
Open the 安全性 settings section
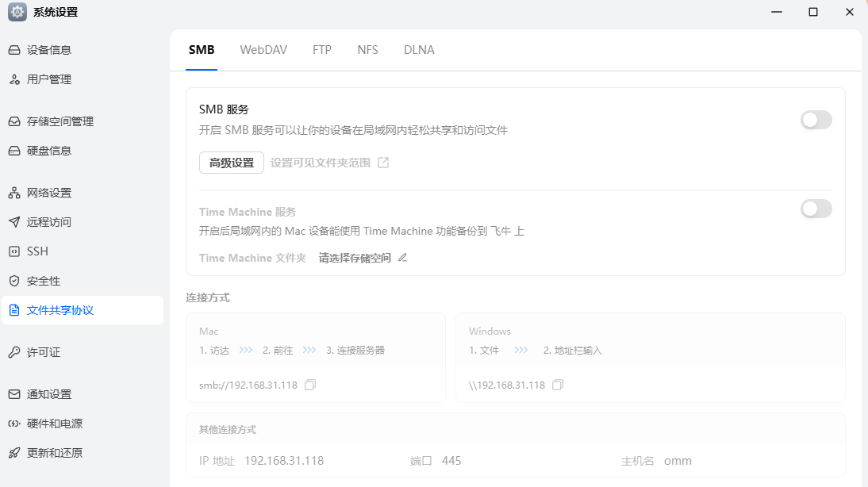pyautogui.click(x=39, y=280)
